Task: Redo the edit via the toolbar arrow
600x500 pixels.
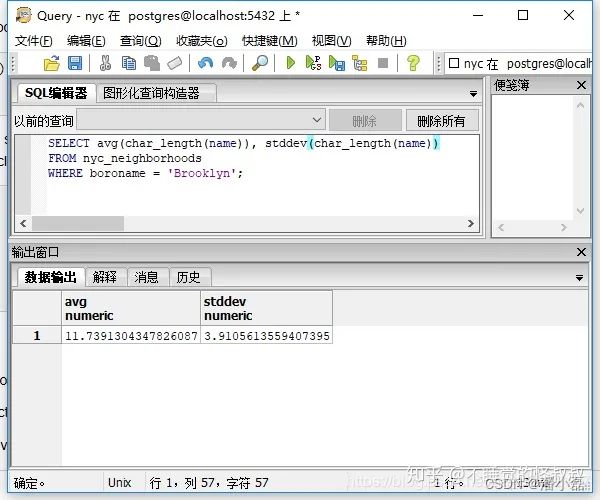Action: (229, 63)
